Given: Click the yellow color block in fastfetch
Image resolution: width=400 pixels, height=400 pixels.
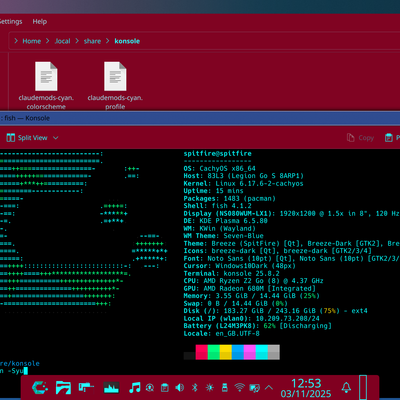Looking at the screenshot, I should [225, 352].
